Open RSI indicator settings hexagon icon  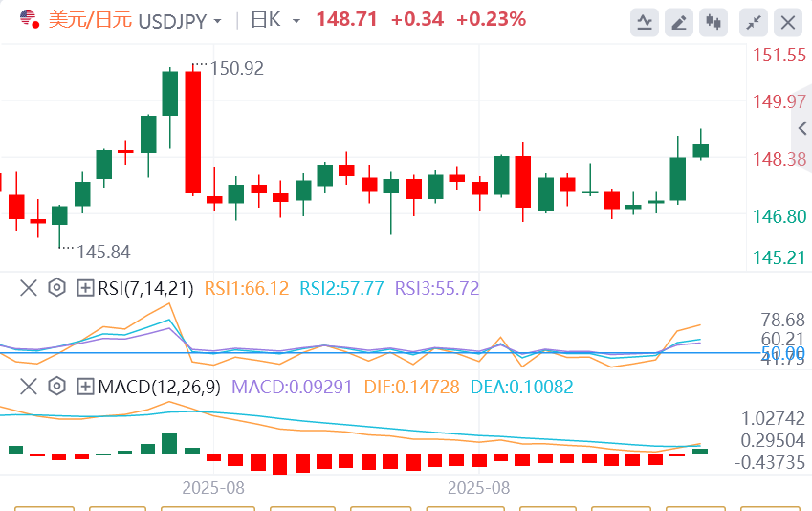coord(56,287)
